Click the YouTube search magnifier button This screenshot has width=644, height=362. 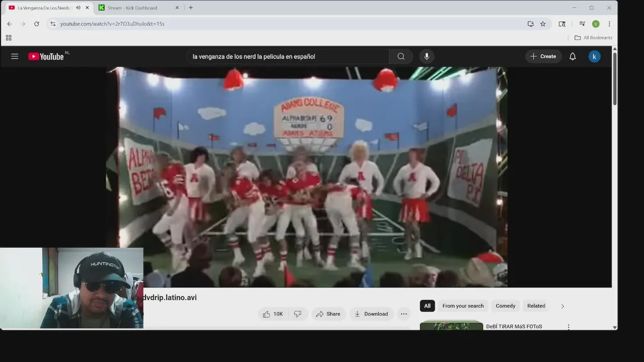pos(401,56)
